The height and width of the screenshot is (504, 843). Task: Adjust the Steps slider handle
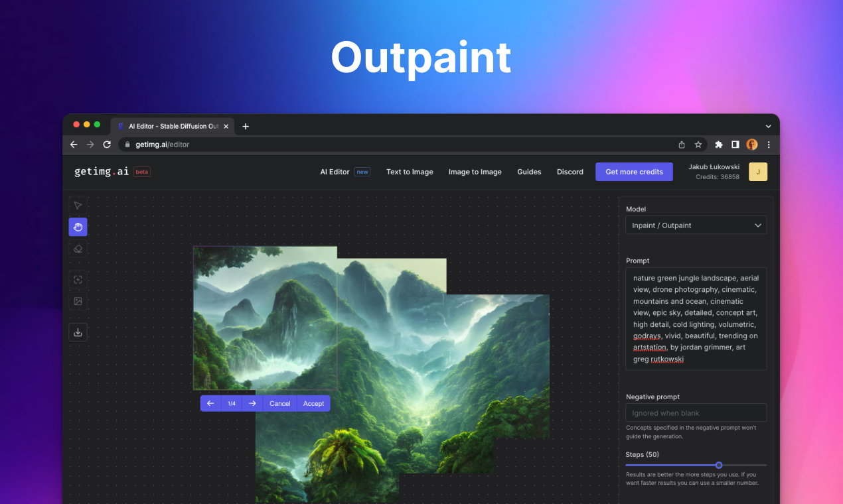(719, 465)
